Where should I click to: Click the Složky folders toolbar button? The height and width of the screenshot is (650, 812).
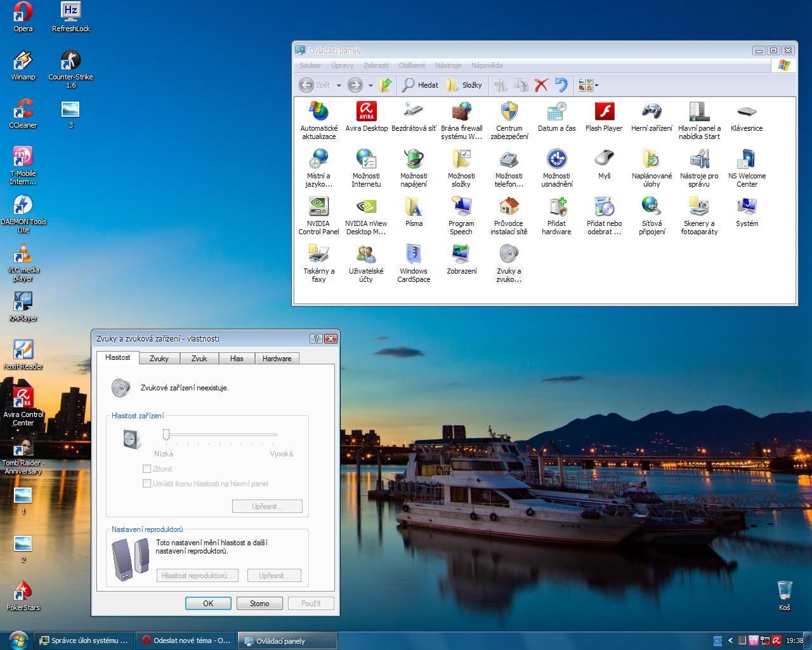coord(464,84)
